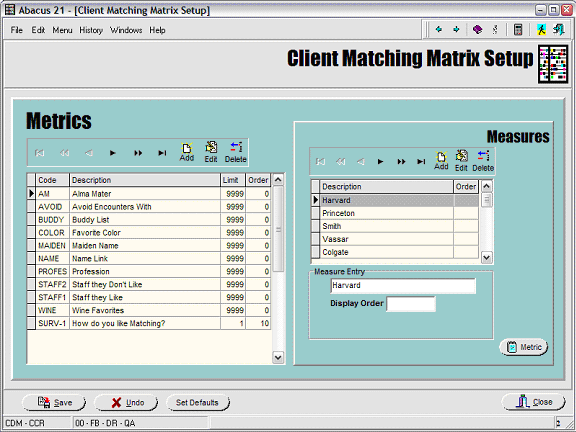Click the Metric button
Screen dimensions: 576x432
(x=523, y=347)
